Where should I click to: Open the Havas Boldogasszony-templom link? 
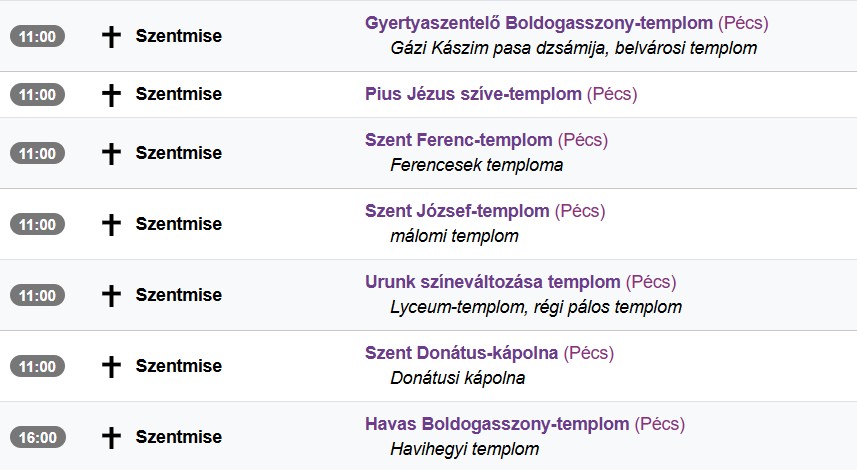(x=497, y=424)
